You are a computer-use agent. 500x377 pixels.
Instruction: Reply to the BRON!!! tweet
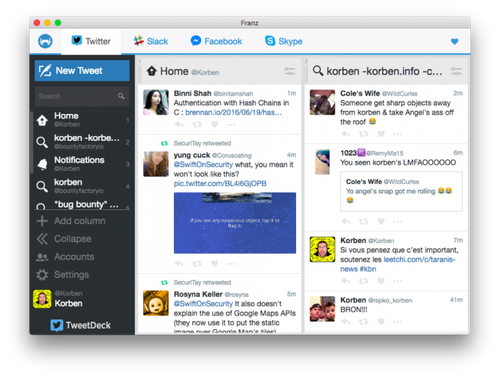coord(346,322)
